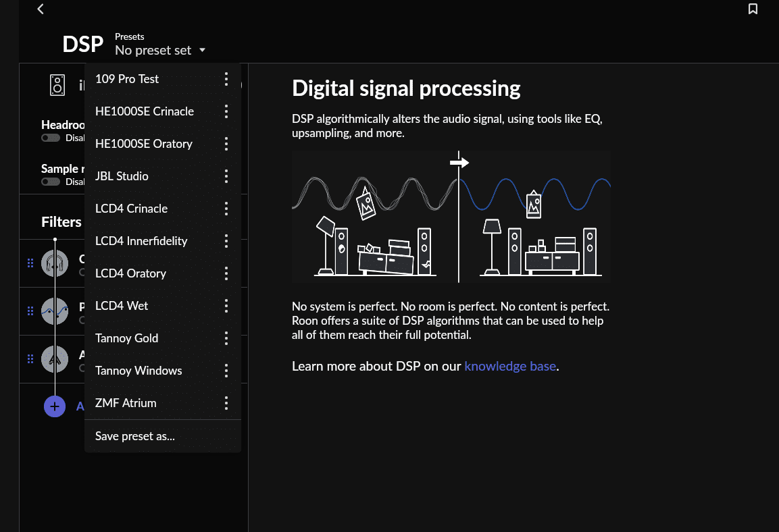The height and width of the screenshot is (532, 779).
Task: Open options for LCD4 Wet preset
Action: click(x=226, y=306)
